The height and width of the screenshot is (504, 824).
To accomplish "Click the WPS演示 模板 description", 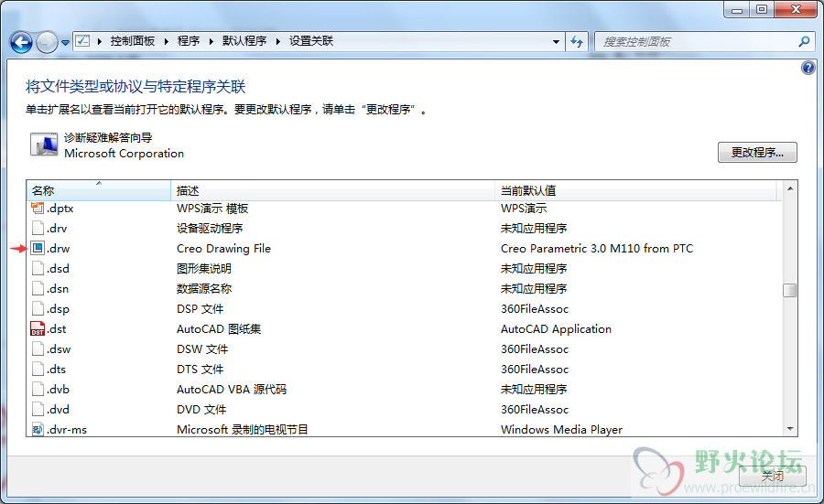I will (212, 209).
